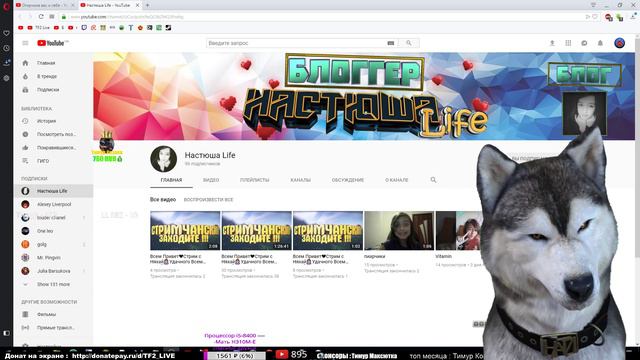The image size is (640, 360).
Task: Click the Настюша Life channel avatar
Action: [163, 159]
